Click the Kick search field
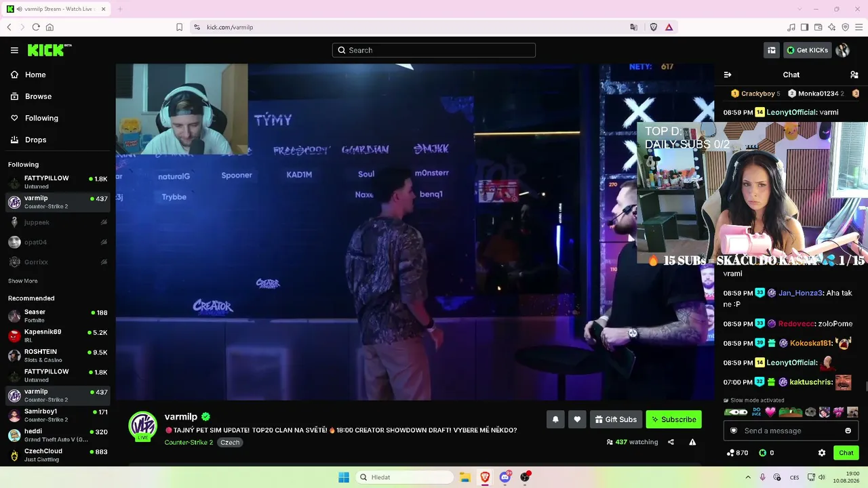Image resolution: width=868 pixels, height=488 pixels. [434, 50]
